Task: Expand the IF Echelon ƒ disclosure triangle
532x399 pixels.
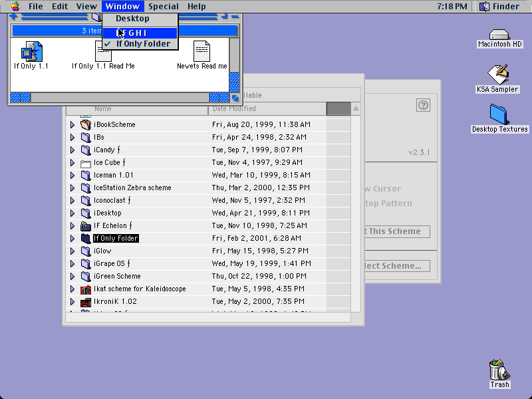Action: coord(72,225)
